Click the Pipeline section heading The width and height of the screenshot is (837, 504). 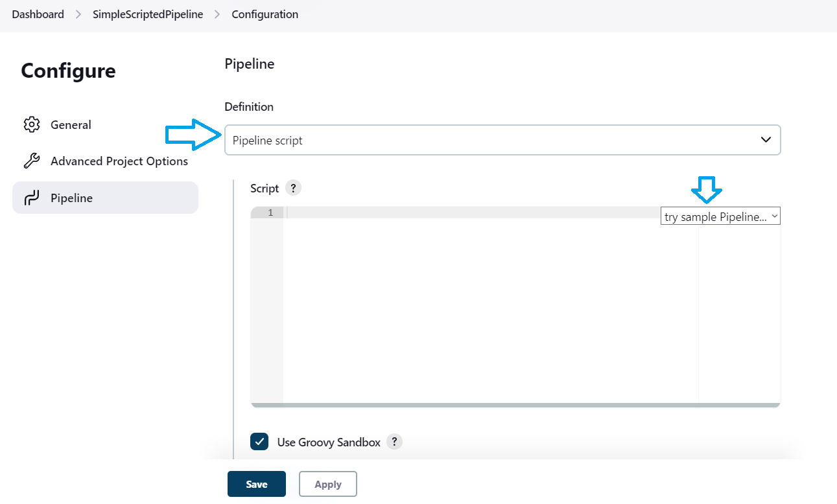tap(250, 64)
